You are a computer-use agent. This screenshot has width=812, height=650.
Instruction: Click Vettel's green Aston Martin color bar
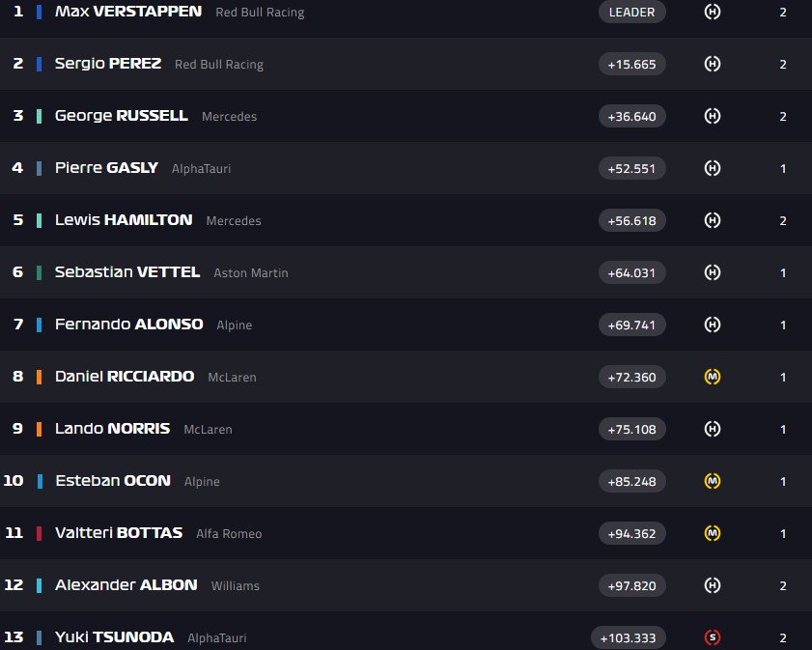point(39,272)
